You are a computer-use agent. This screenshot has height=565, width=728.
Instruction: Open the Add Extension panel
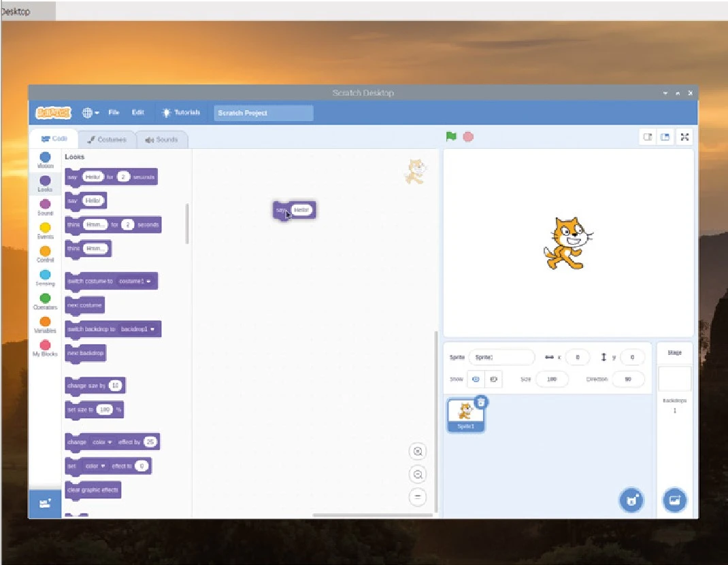[45, 503]
